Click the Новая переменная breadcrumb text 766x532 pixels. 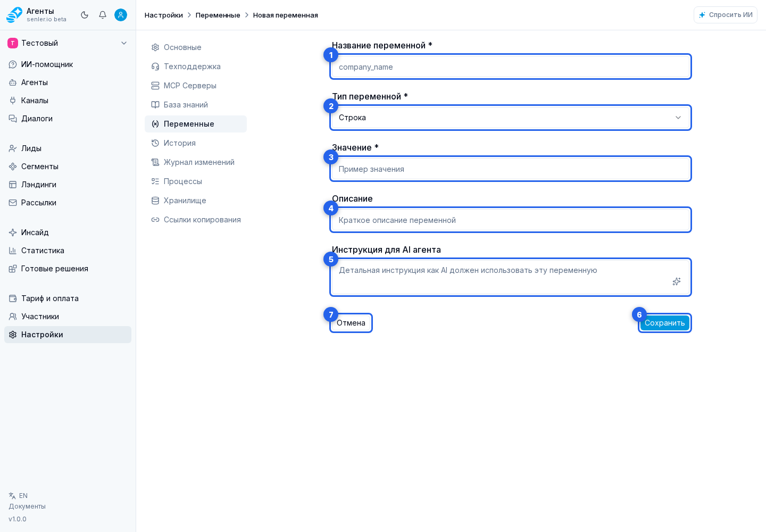[x=286, y=15]
